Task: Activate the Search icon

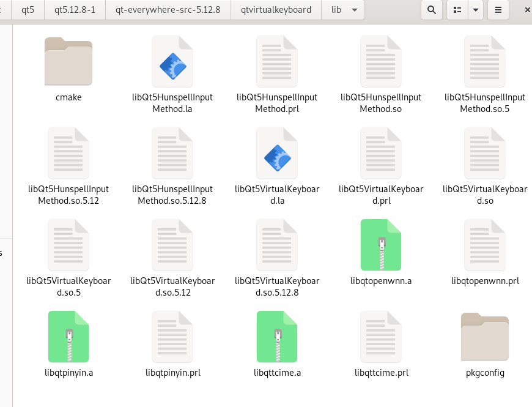Action: click(x=431, y=10)
